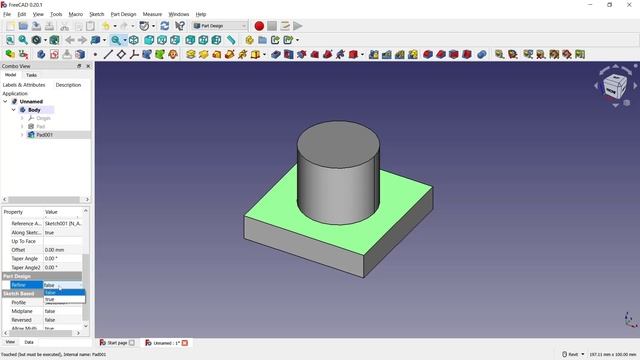The height and width of the screenshot is (360, 640).
Task: Open the undo history dropdown arrow
Action: coord(115,26)
